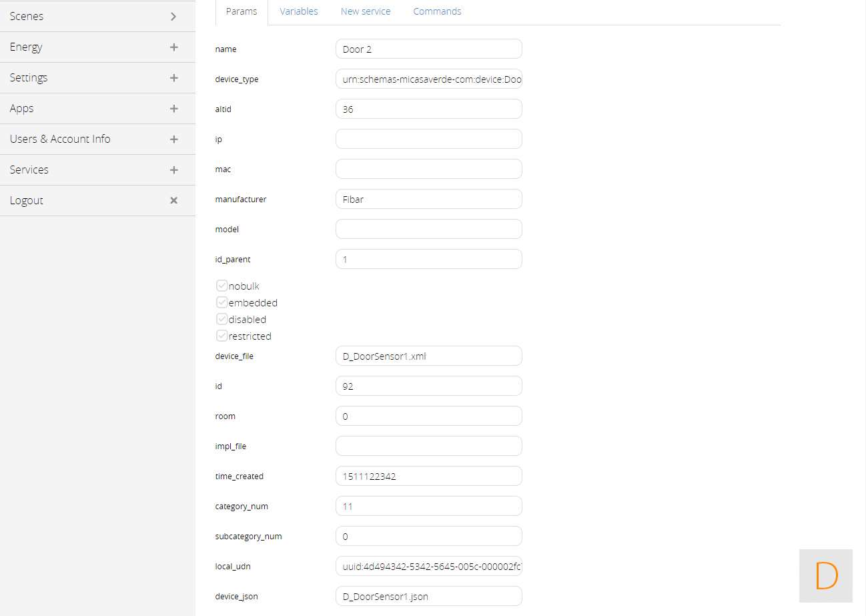Screen dimensions: 866x616
Task: Expand the Energy menu plus icon
Action: (x=173, y=47)
